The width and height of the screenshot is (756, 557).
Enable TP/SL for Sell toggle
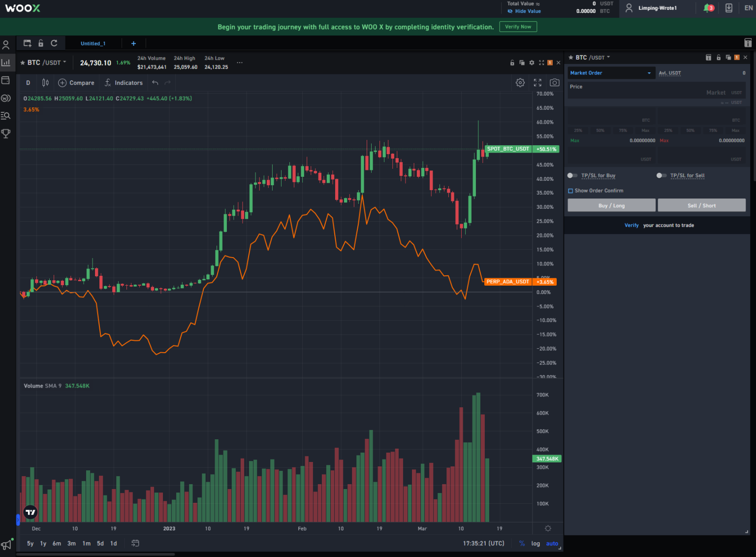click(661, 175)
